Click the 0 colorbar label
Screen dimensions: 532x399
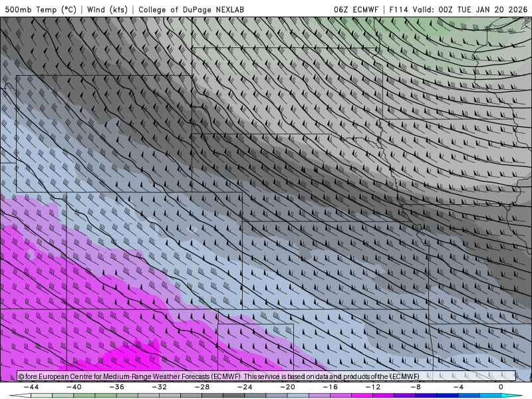[x=501, y=387]
